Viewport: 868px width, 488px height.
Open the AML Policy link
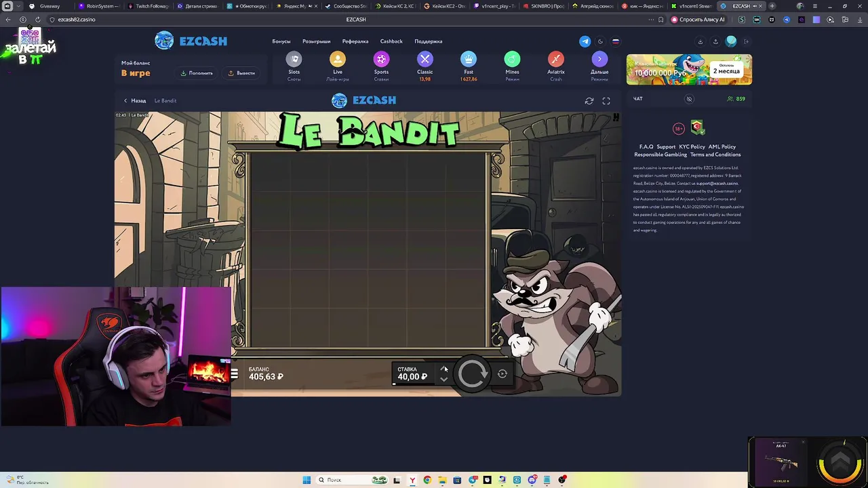click(x=722, y=146)
